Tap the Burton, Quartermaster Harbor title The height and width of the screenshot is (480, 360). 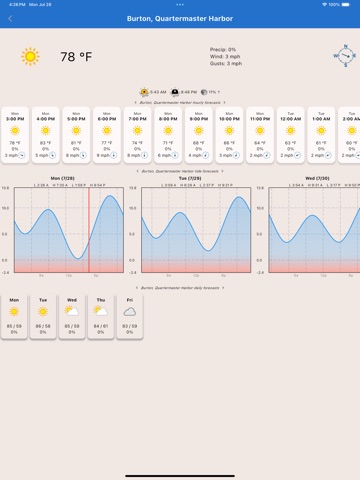point(180,19)
